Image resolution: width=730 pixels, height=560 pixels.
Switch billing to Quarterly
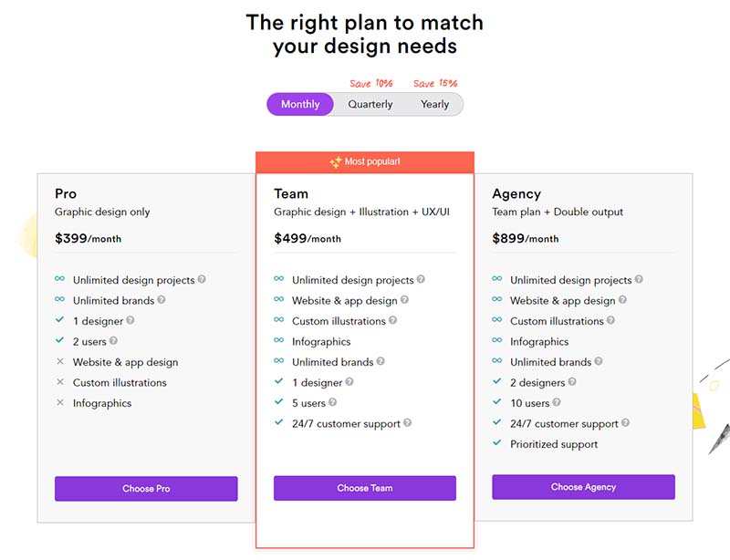(370, 104)
